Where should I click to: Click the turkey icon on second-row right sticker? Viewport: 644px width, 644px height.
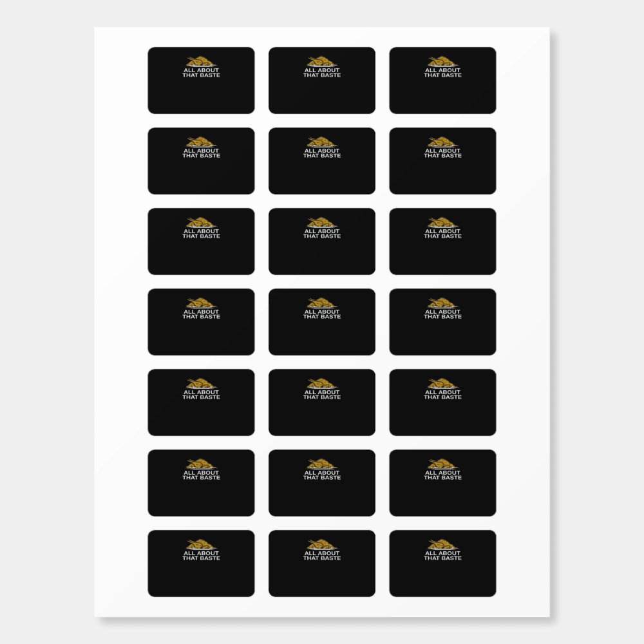(442, 142)
